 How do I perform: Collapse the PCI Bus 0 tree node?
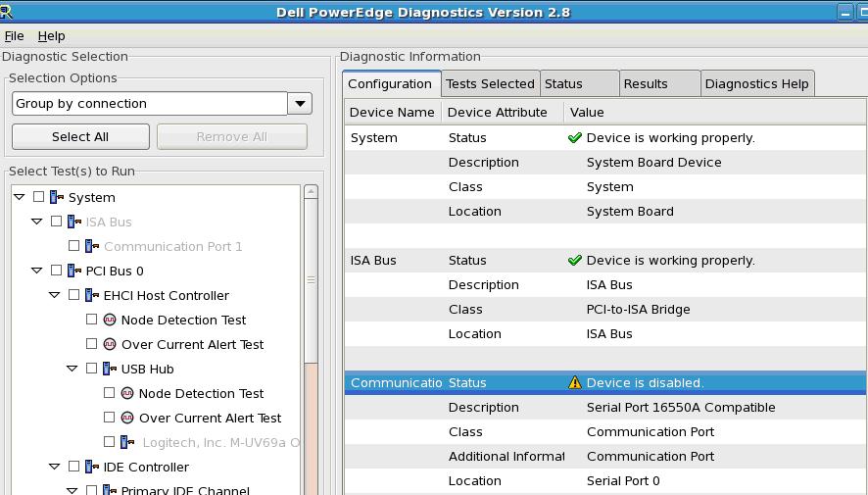tap(37, 271)
